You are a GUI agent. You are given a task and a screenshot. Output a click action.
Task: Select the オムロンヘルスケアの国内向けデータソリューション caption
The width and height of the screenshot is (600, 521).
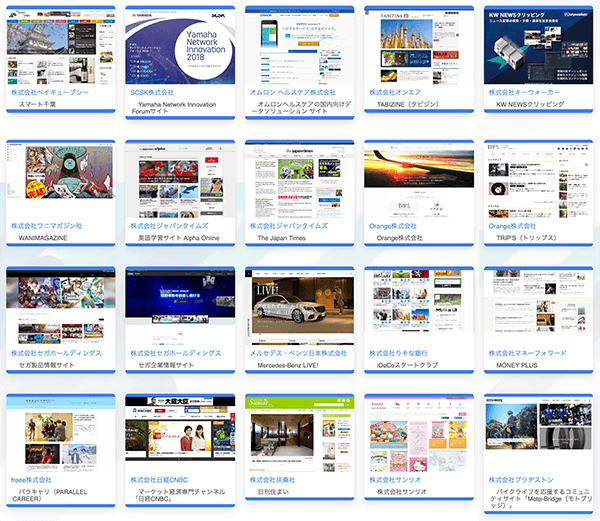point(301,107)
